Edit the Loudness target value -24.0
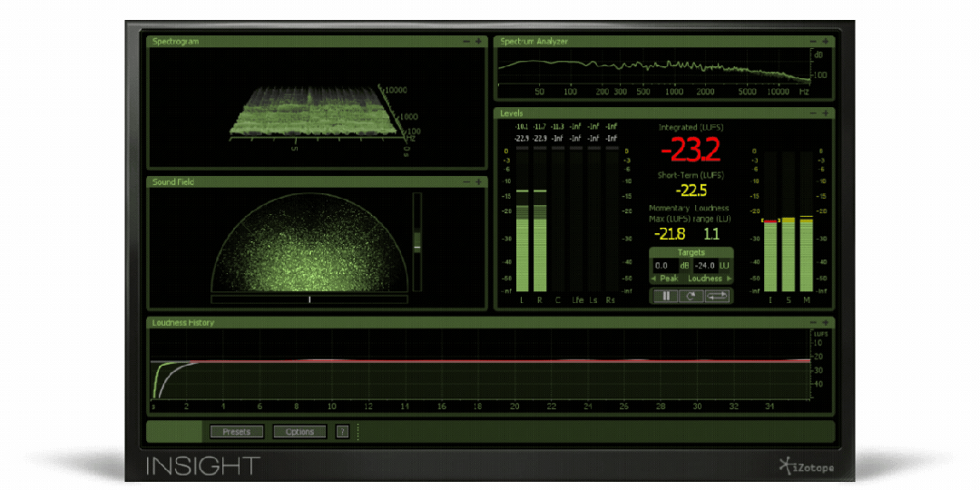 pyautogui.click(x=705, y=265)
